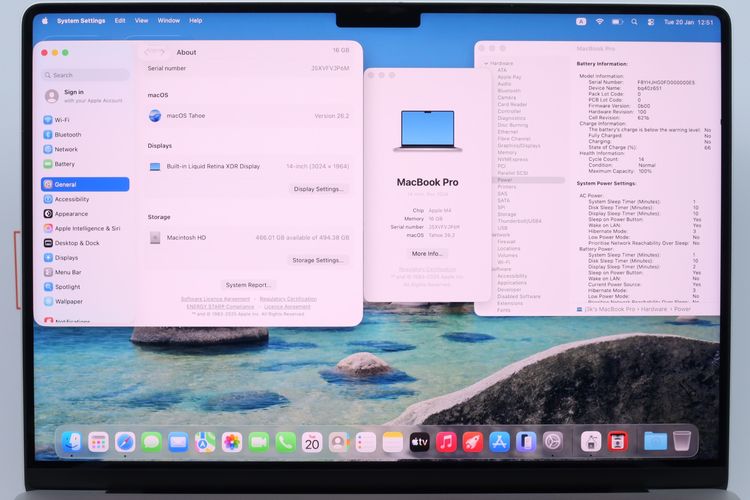750x500 pixels.
Task: Open Notes from the Dock
Action: coord(393,443)
